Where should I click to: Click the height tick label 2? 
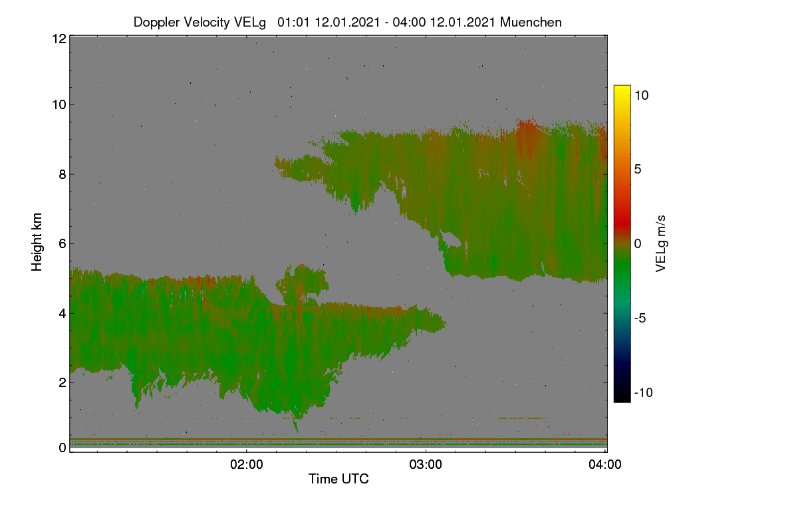point(63,382)
